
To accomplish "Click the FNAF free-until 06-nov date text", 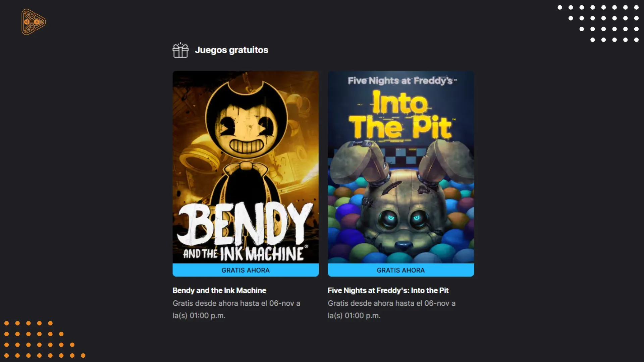I will click(x=391, y=309).
